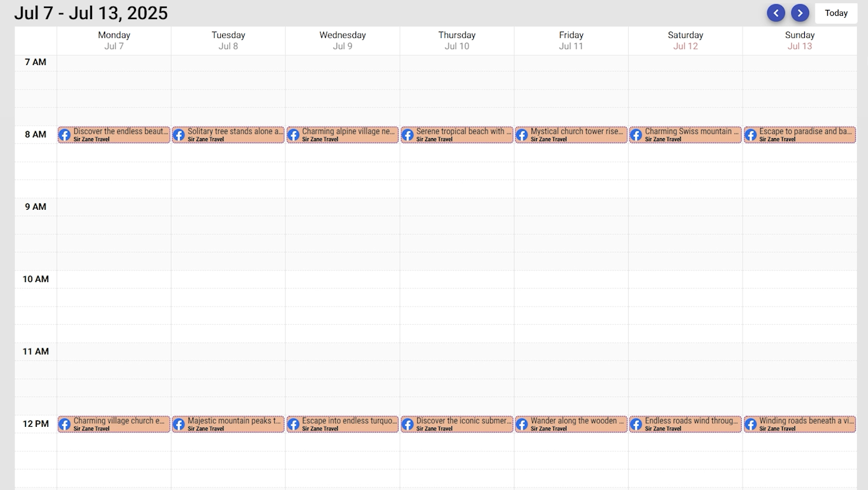Select the Monday Jul 7 column header
The width and height of the screenshot is (868, 490).
pos(114,40)
